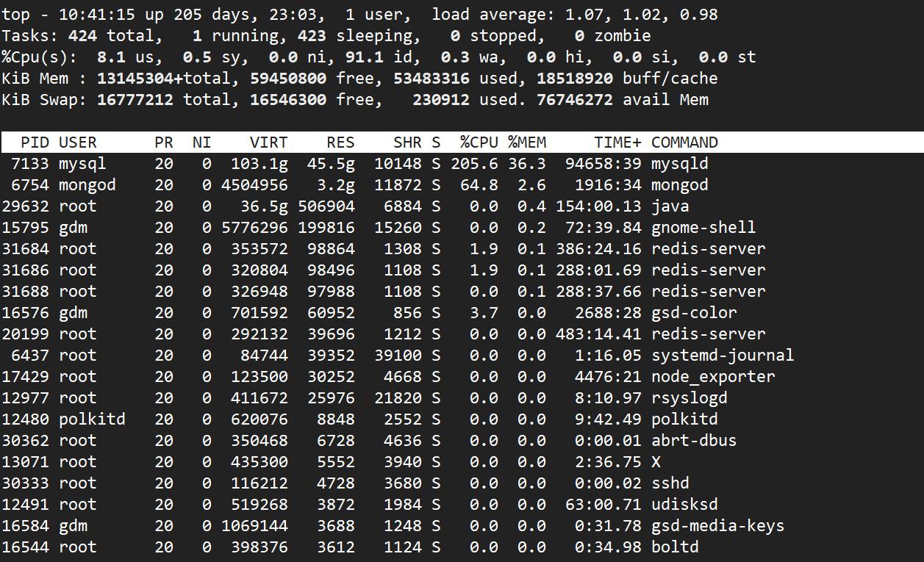Click the mysql user name
Screen dimensions: 924x562
pos(82,164)
